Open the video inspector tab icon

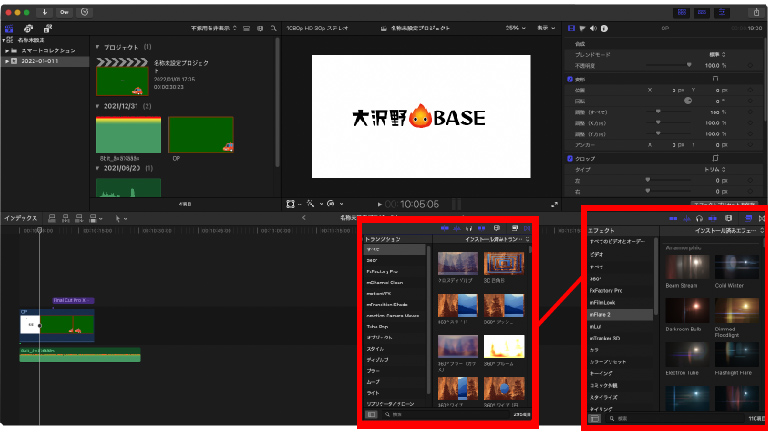point(571,28)
